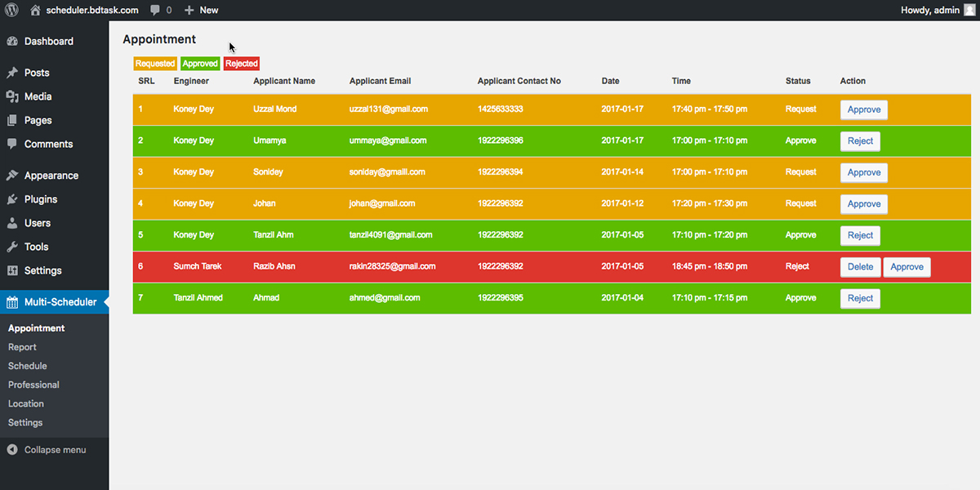
Task: Open the Professional submenu item
Action: pos(33,385)
